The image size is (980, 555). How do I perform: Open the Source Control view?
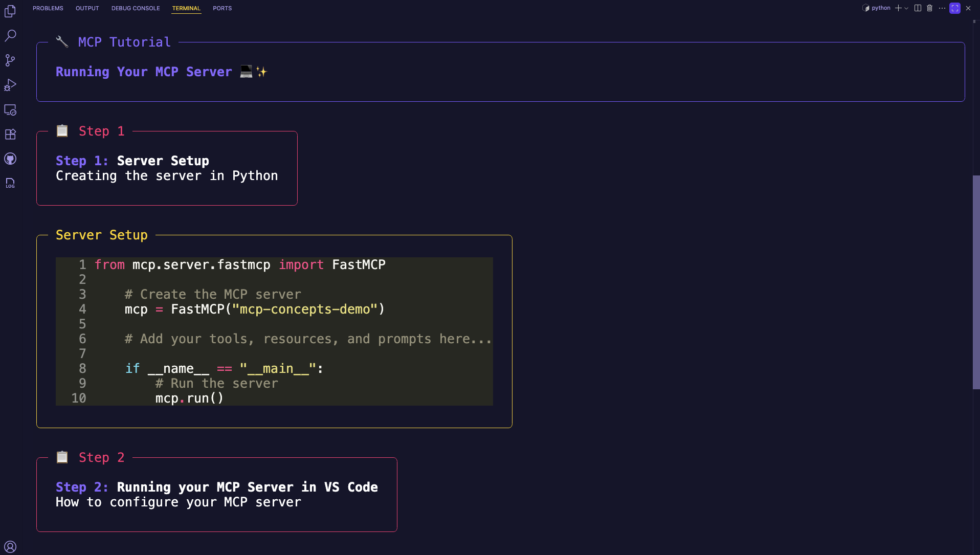[10, 60]
